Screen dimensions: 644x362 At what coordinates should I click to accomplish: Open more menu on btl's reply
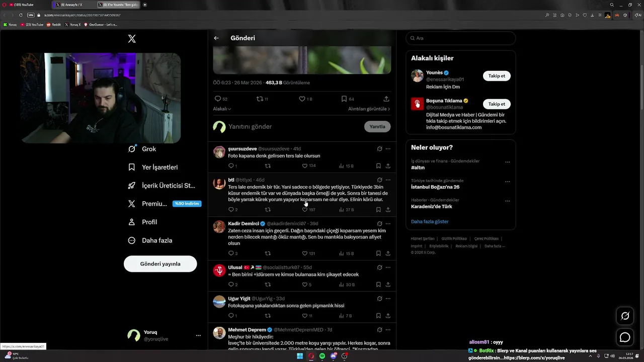[x=388, y=180]
